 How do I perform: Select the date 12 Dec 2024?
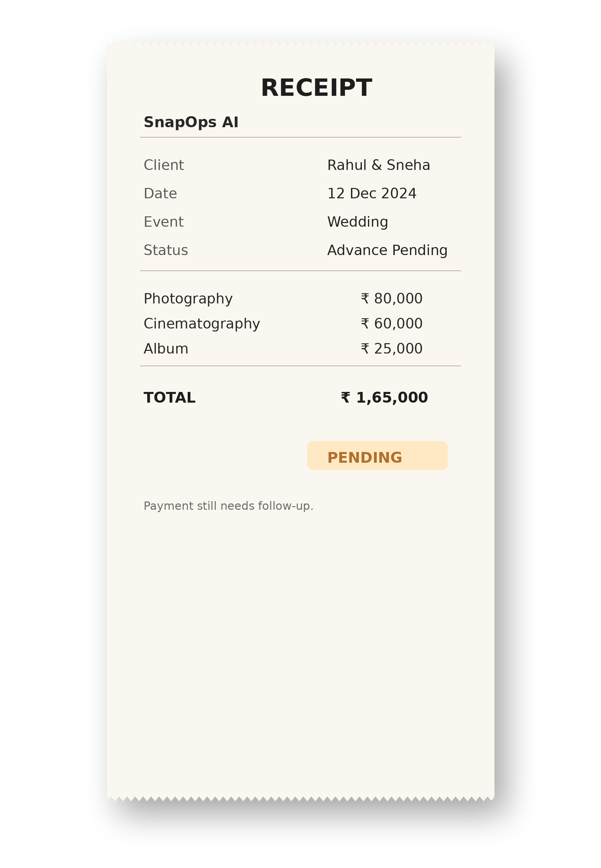point(372,194)
